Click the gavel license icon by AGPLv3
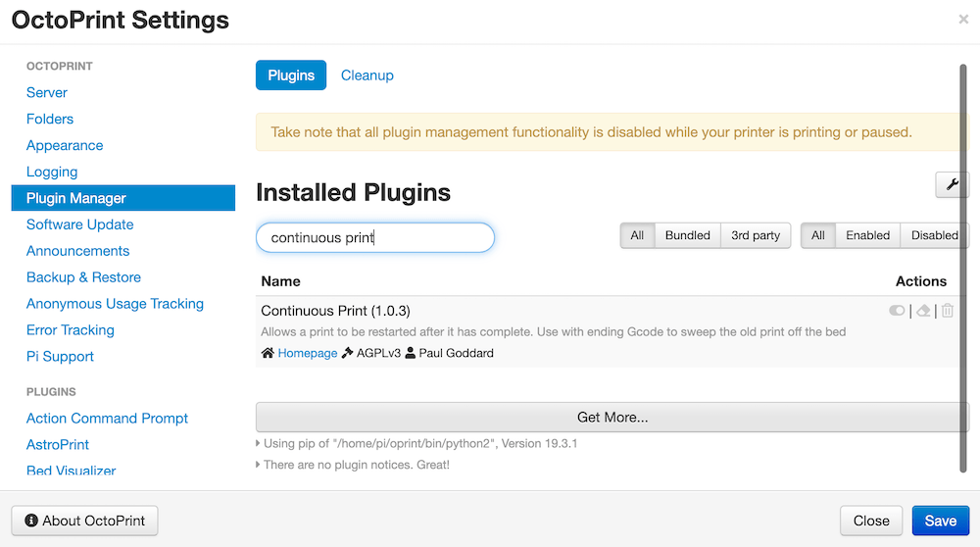This screenshot has height=547, width=980. click(x=347, y=353)
